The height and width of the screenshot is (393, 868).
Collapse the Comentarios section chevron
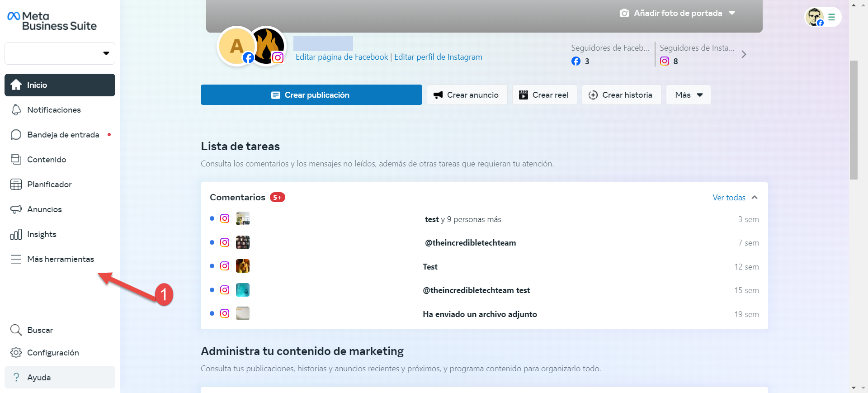(x=755, y=198)
